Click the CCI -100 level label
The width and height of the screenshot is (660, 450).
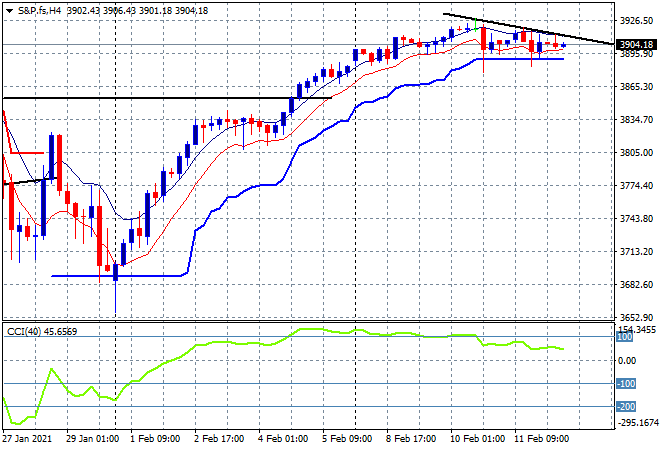point(626,383)
